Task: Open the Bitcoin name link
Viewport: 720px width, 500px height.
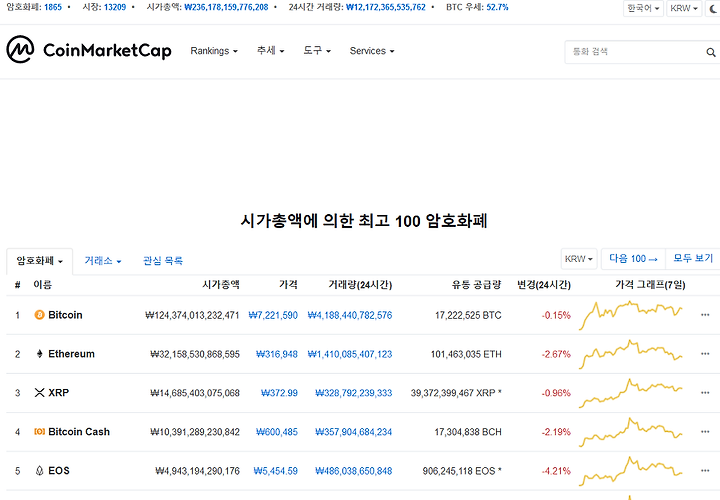Action: tap(65, 315)
